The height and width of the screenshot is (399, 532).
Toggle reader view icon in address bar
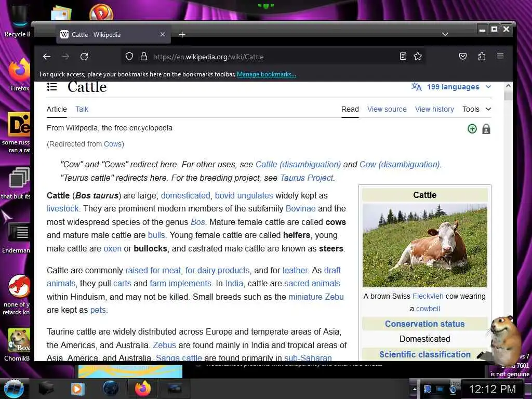click(403, 56)
